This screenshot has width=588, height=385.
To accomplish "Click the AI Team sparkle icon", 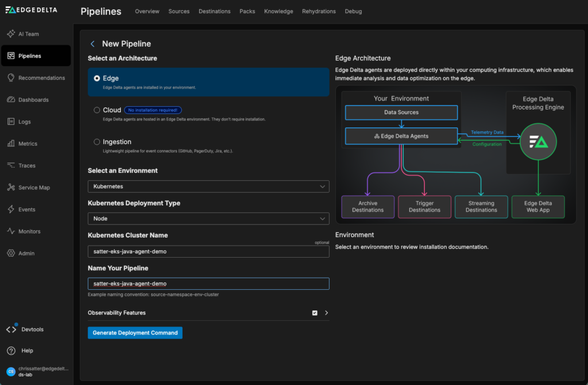I will [11, 34].
